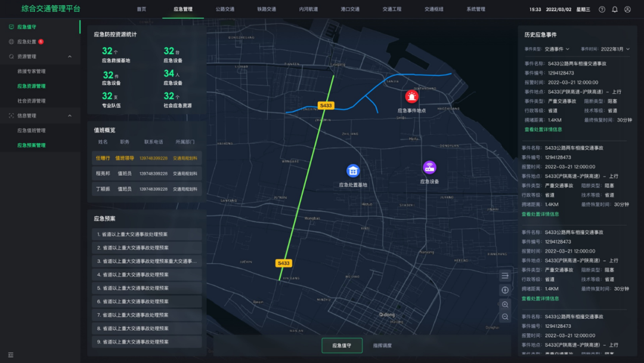The width and height of the screenshot is (644, 363).
Task: Collapse sidebar using bottom-left menu icon
Action: coord(11,355)
